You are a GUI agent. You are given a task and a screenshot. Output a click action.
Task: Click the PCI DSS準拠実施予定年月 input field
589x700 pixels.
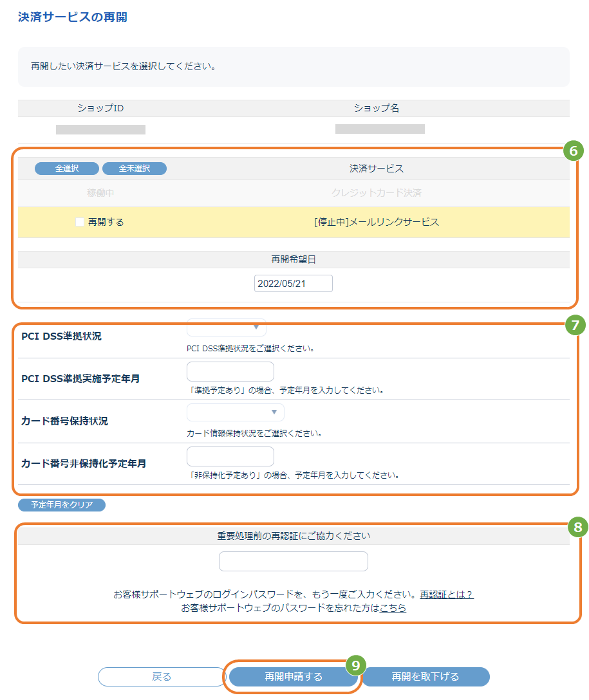coord(230,371)
